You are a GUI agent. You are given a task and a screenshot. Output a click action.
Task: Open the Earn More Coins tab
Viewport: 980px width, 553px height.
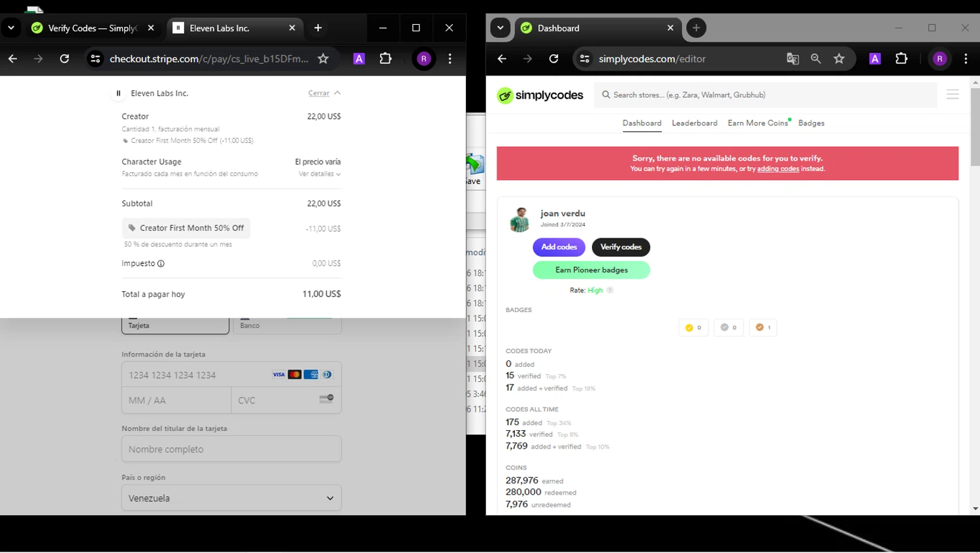pos(758,123)
